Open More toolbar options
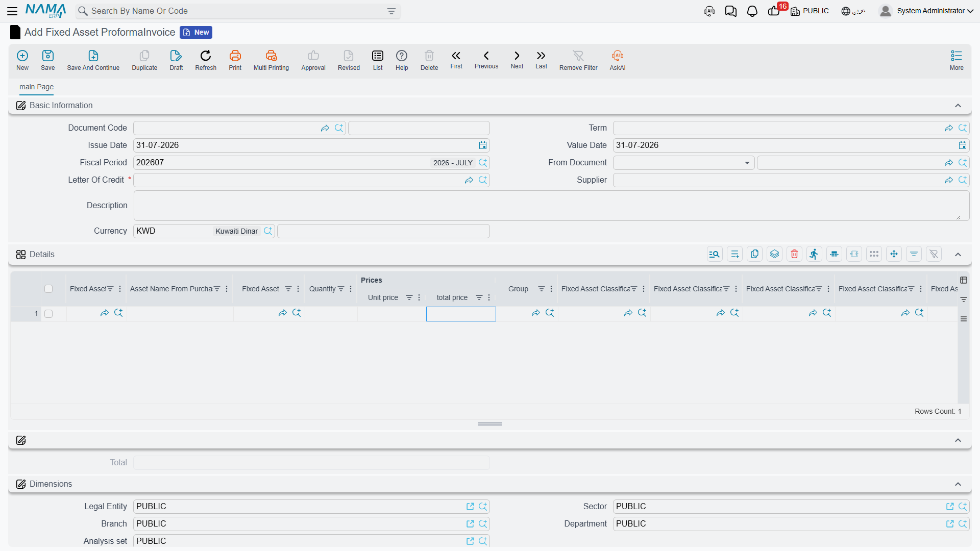 pyautogui.click(x=957, y=60)
